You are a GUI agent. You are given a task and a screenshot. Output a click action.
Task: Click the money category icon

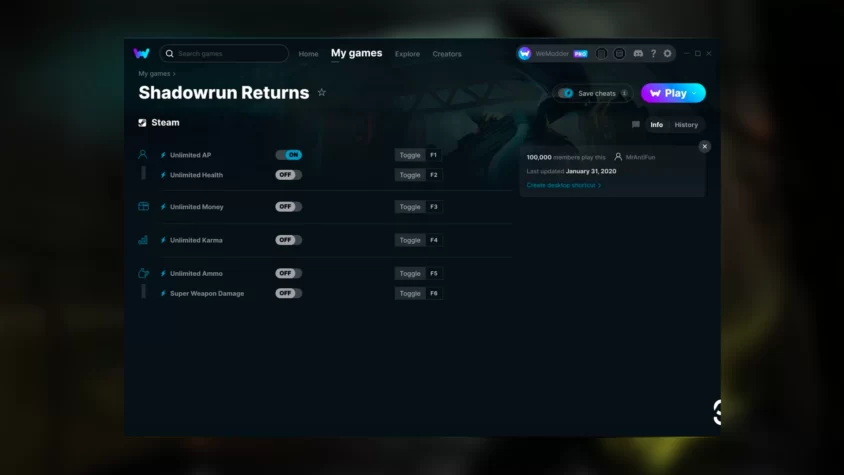[x=143, y=206]
